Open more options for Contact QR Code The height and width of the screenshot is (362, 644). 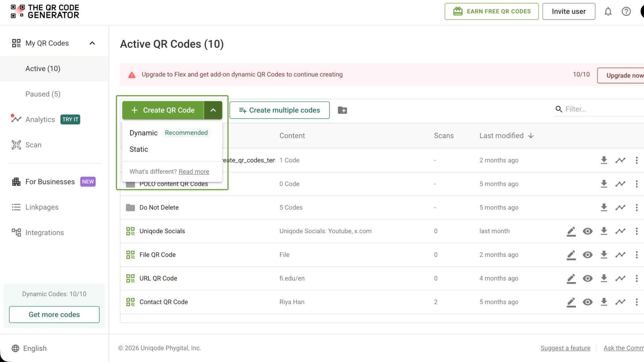pyautogui.click(x=636, y=302)
